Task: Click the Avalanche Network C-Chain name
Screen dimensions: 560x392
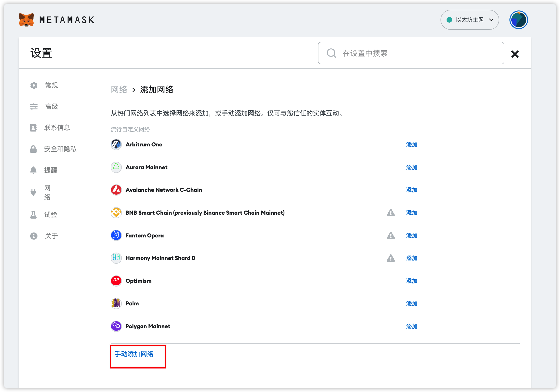Action: tap(164, 190)
